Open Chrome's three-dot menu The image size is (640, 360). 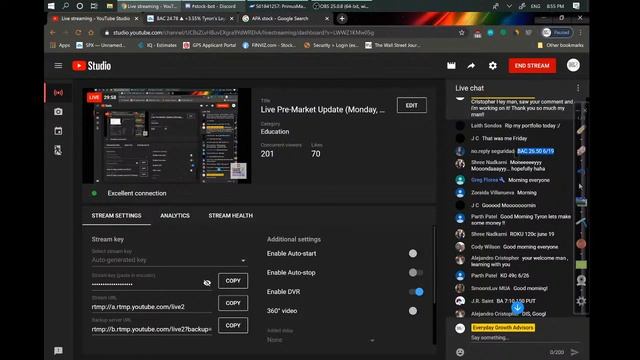coord(580,33)
